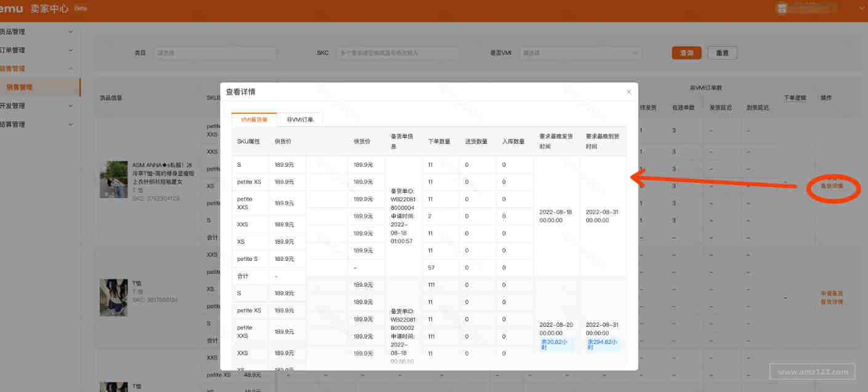The image size is (868, 392).
Task: Open 备货详情 for the ADM ANNA product
Action: [832, 186]
